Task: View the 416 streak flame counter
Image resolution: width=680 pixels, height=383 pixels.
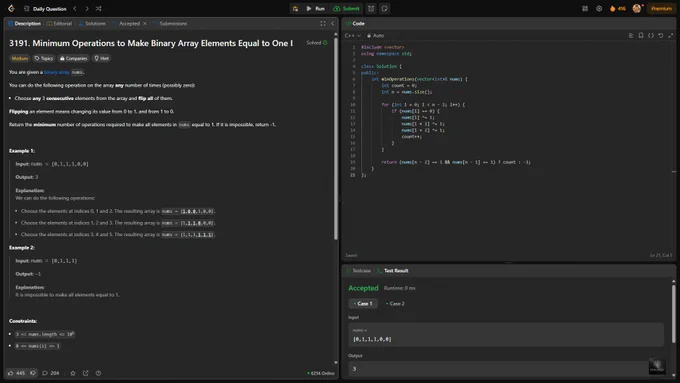Action: coord(618,9)
